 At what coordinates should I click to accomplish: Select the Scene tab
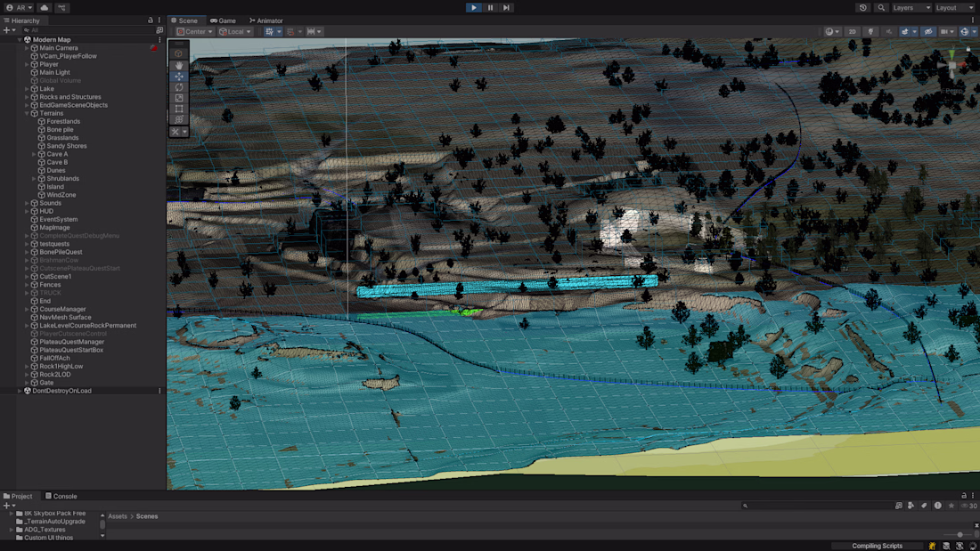click(x=184, y=20)
